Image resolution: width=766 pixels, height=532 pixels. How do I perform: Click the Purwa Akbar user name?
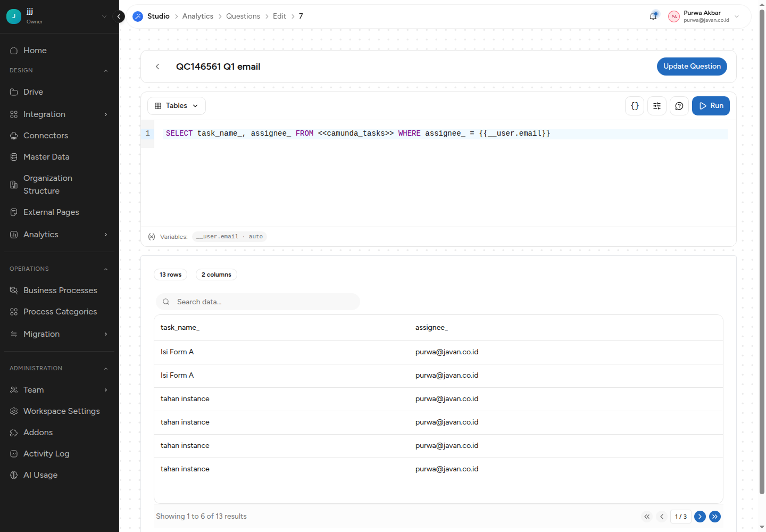(x=702, y=13)
